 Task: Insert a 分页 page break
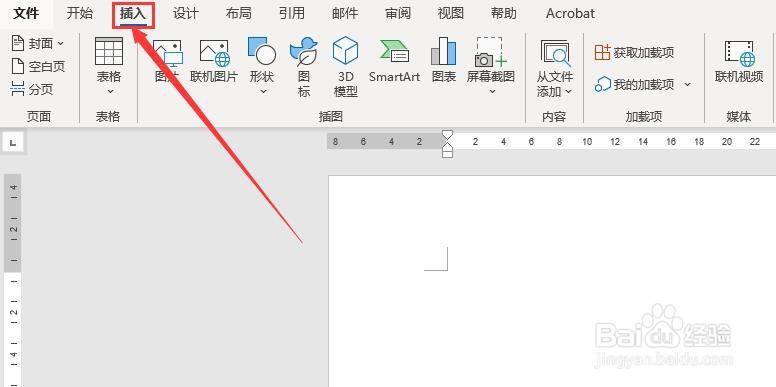pyautogui.click(x=32, y=90)
